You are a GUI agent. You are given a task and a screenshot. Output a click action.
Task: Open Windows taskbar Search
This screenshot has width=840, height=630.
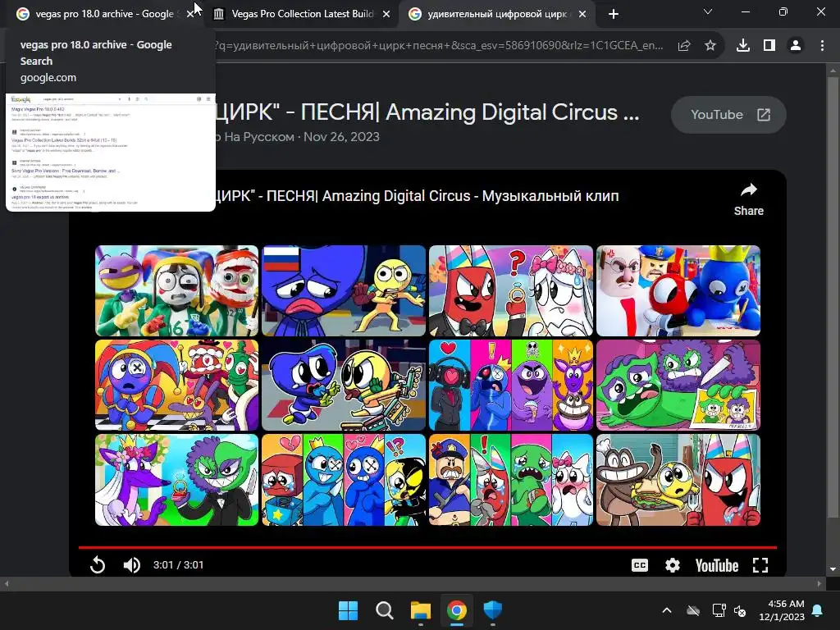coord(384,610)
